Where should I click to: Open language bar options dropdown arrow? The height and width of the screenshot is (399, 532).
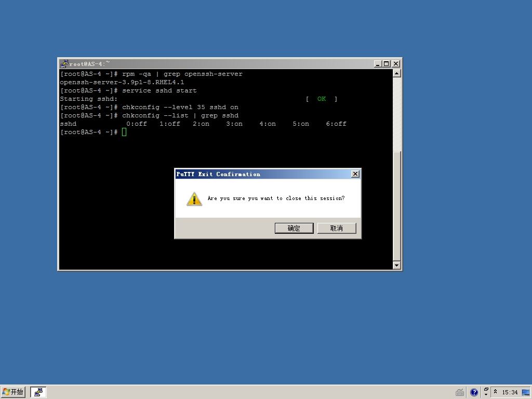pyautogui.click(x=486, y=395)
